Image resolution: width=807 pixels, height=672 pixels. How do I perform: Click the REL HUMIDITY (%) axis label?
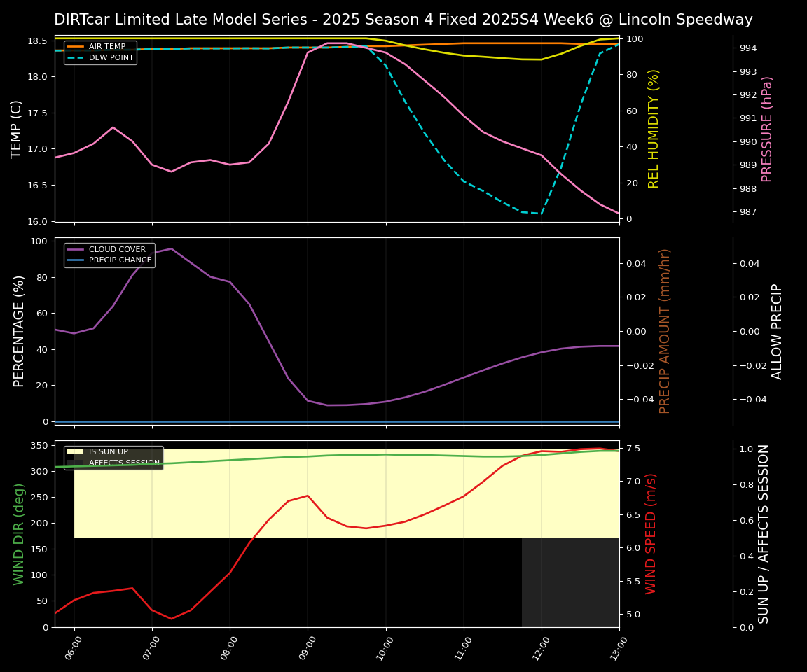pos(654,129)
